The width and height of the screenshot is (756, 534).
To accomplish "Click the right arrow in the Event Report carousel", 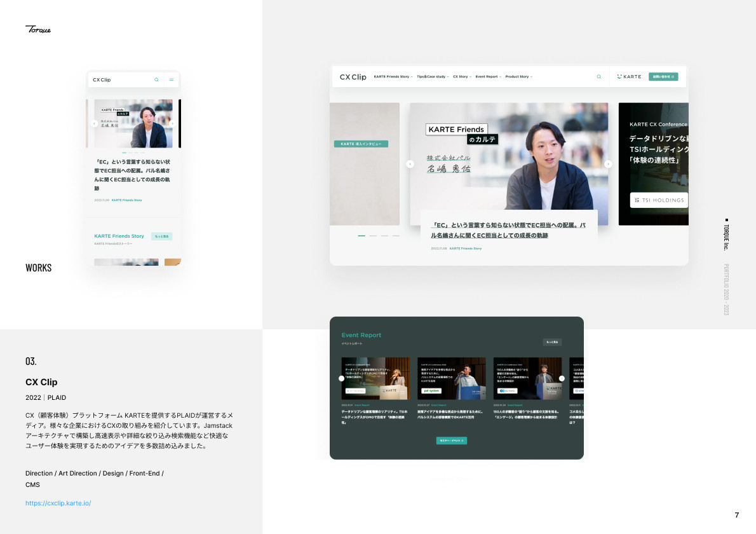I will pyautogui.click(x=562, y=378).
